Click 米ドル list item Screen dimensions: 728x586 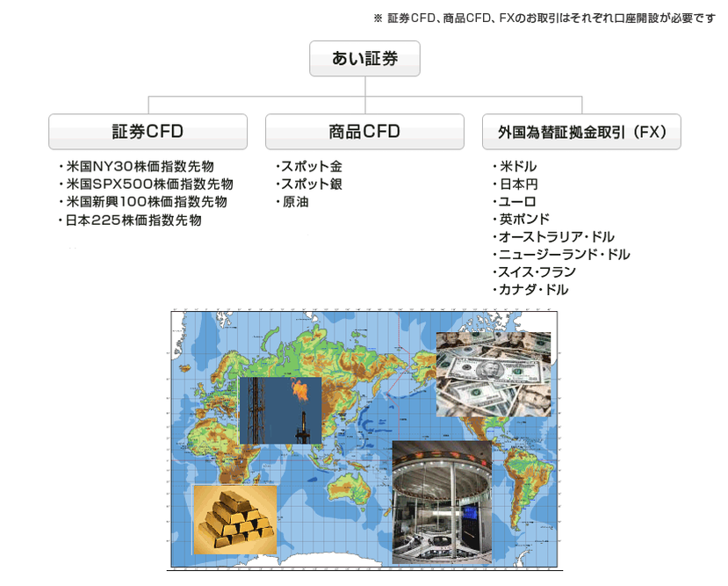click(515, 166)
